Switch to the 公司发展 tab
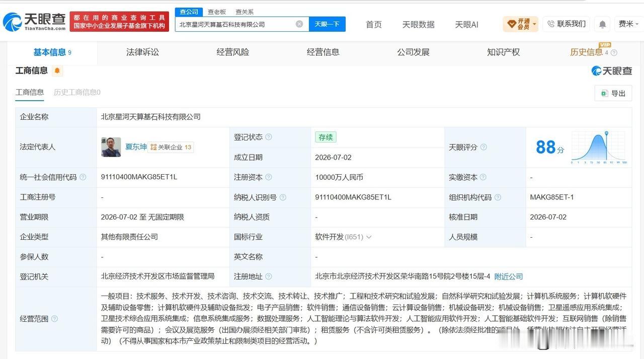The width and height of the screenshot is (644, 359). (x=413, y=52)
